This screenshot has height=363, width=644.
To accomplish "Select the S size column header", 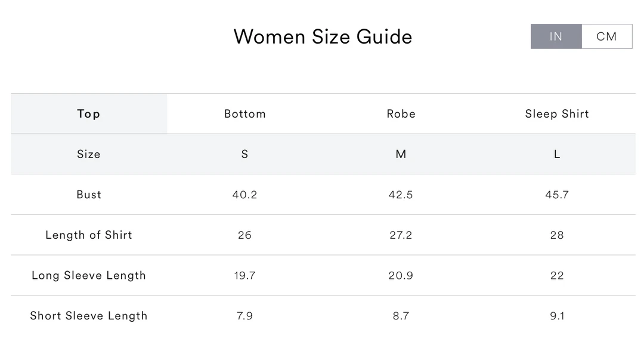I will (244, 154).
